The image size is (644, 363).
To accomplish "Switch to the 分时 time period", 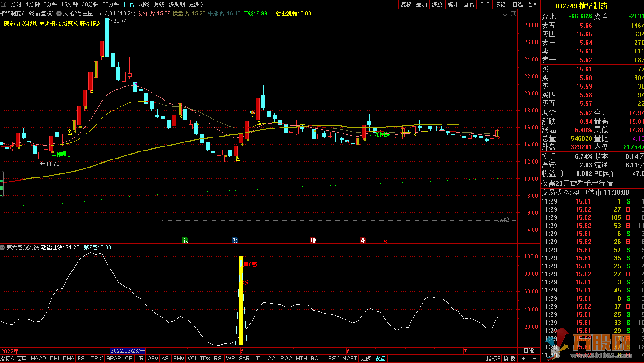I will (16, 4).
